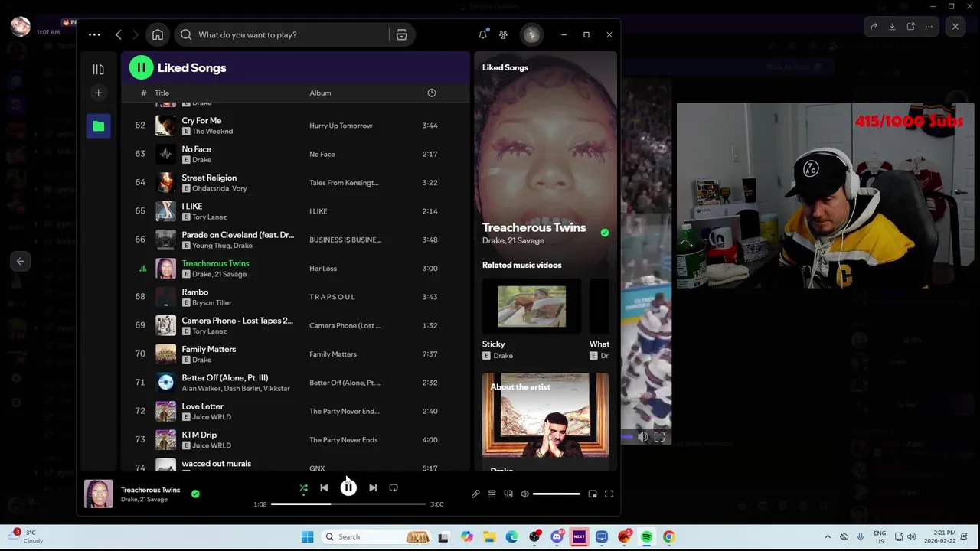This screenshot has width=980, height=551.
Task: Select the song 'Rambo'
Action: (194, 292)
